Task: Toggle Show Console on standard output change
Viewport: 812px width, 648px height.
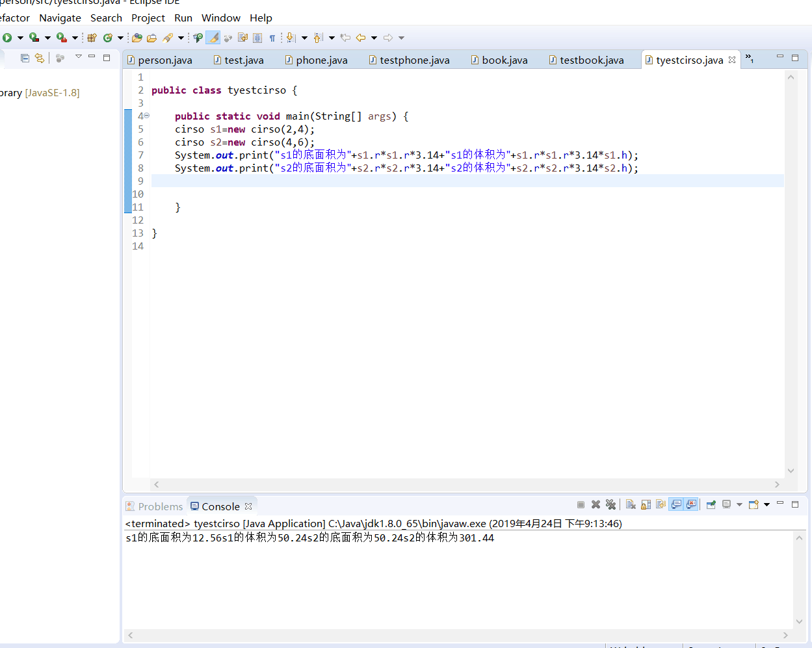Action: (x=676, y=504)
